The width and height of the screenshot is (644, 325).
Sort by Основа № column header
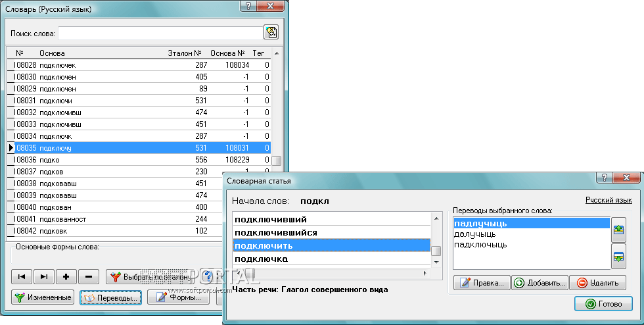point(227,53)
